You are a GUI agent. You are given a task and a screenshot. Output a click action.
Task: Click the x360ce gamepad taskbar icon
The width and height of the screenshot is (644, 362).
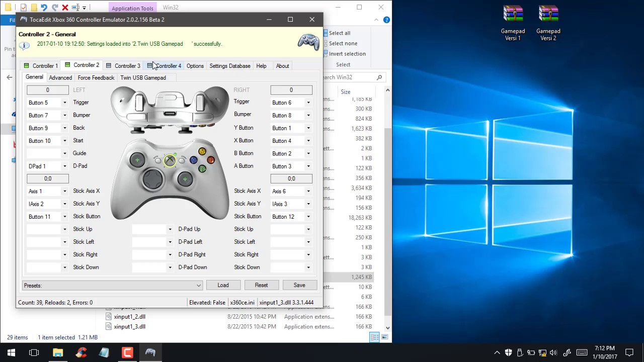point(150,352)
